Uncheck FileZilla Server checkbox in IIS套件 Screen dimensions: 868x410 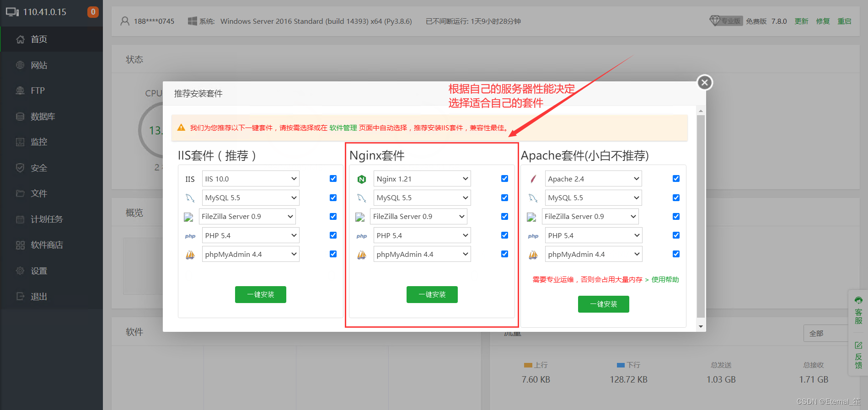click(333, 216)
